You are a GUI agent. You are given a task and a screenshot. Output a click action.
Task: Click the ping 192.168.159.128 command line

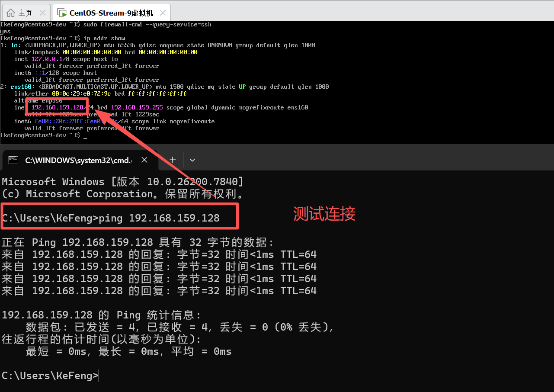pyautogui.click(x=111, y=218)
